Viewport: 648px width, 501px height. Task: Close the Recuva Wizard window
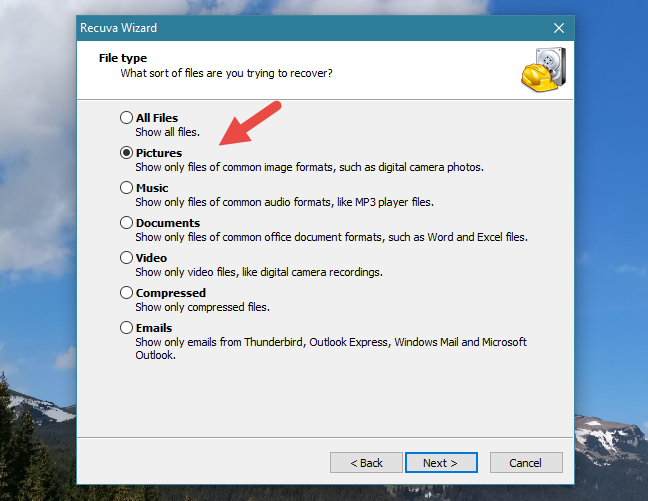559,28
